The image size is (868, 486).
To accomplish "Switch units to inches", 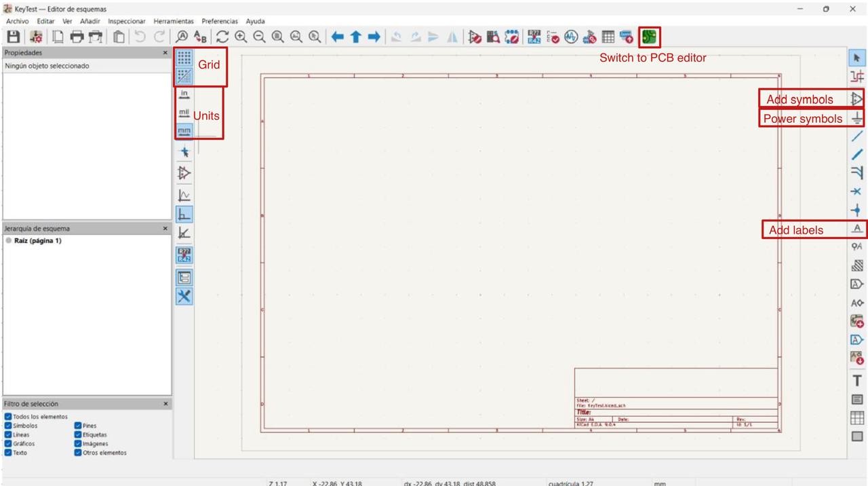I will pyautogui.click(x=184, y=95).
